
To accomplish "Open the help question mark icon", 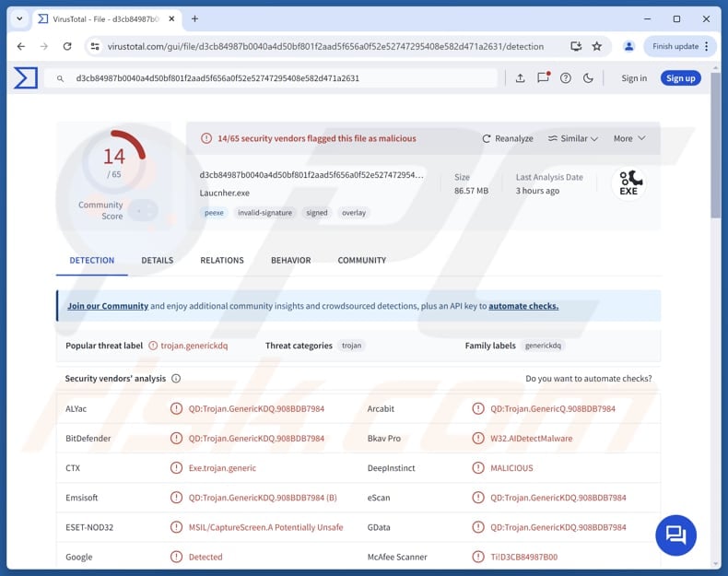I will 566,78.
